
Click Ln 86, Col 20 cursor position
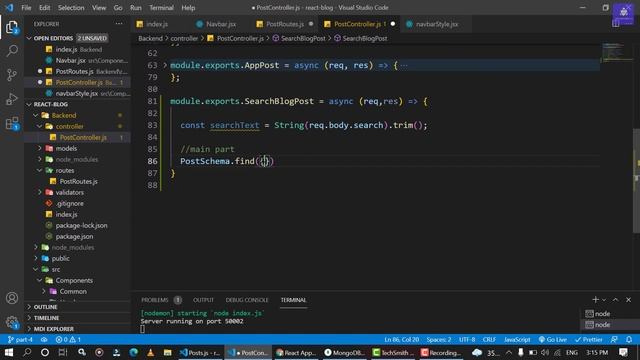coord(401,339)
